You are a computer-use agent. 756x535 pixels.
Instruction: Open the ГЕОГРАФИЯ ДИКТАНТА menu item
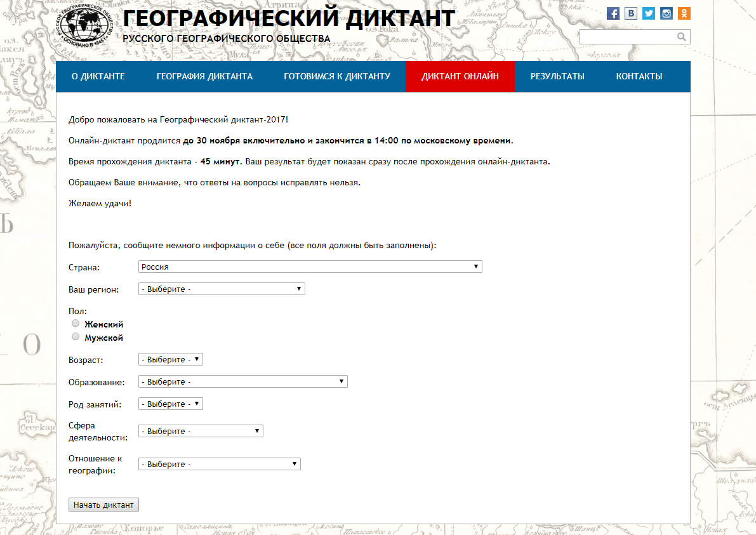pyautogui.click(x=204, y=76)
